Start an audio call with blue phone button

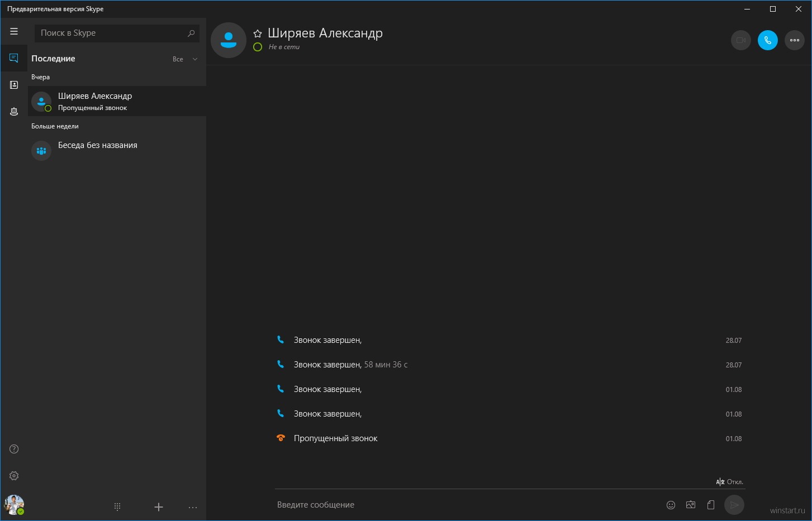click(x=768, y=40)
